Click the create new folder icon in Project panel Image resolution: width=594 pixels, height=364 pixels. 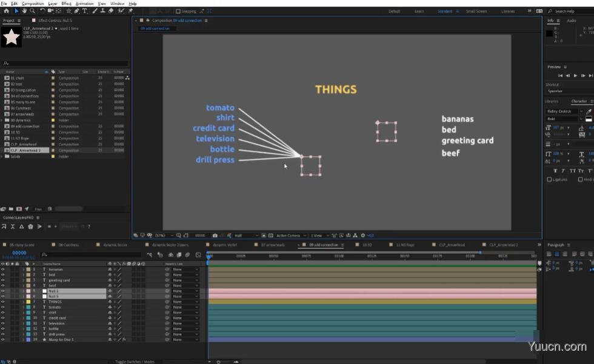coord(11,209)
